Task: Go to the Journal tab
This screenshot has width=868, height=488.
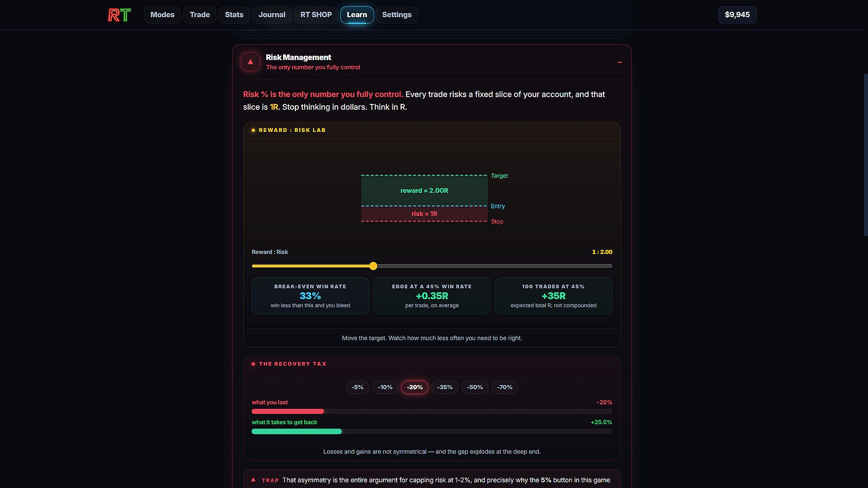Action: [x=272, y=15]
